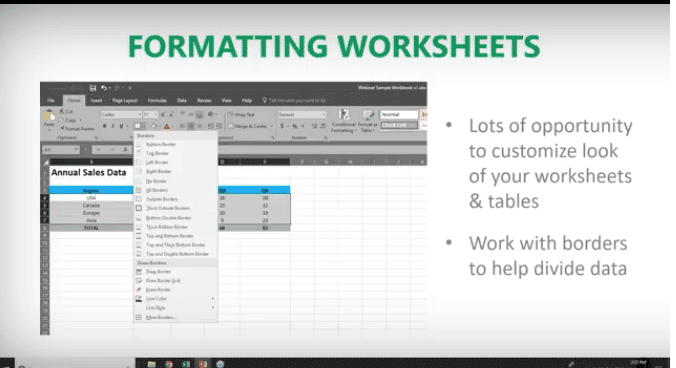Screen dimensions: 676x368
Task: Toggle Underline formatting
Action: coord(122,126)
